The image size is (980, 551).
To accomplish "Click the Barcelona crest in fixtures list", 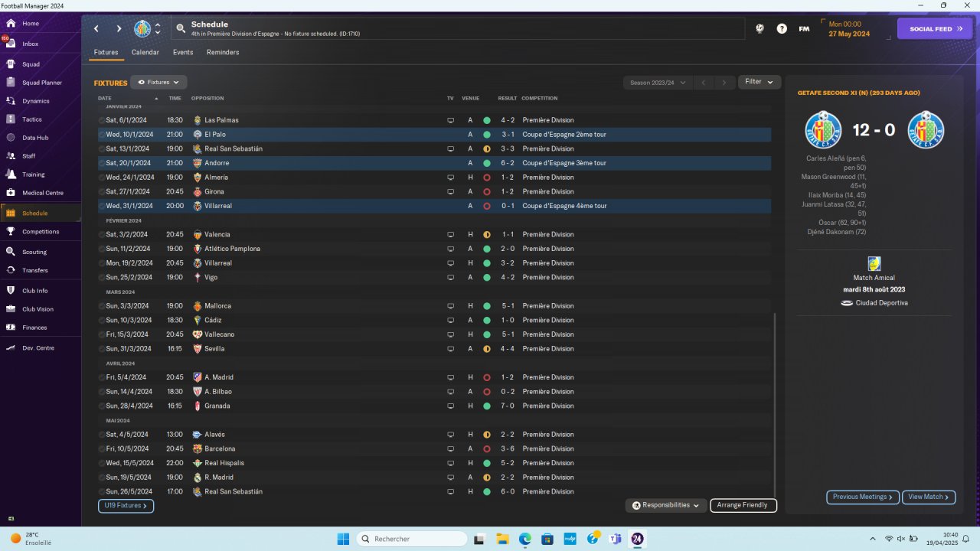I will 198,448.
